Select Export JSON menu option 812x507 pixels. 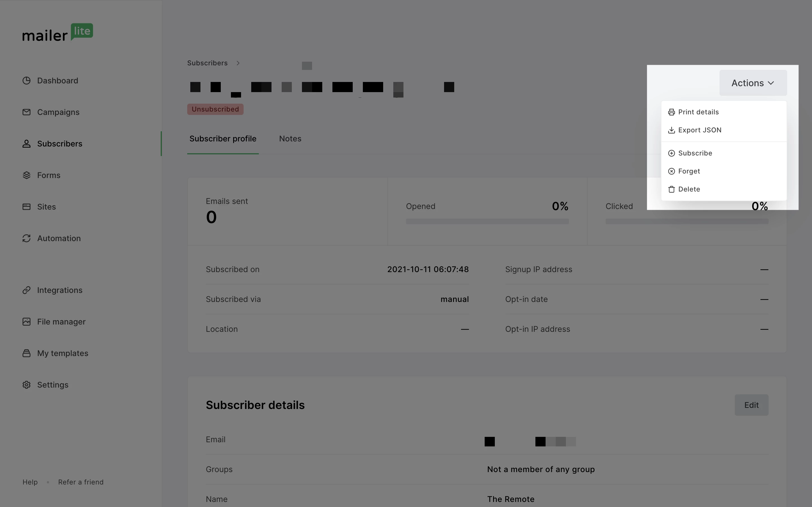pos(699,130)
